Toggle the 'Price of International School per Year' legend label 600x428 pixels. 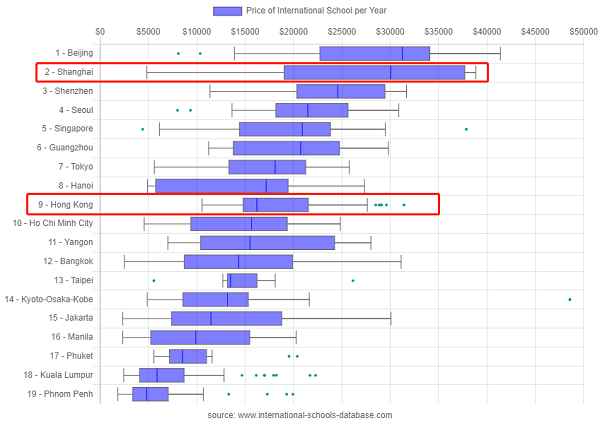[x=316, y=10]
